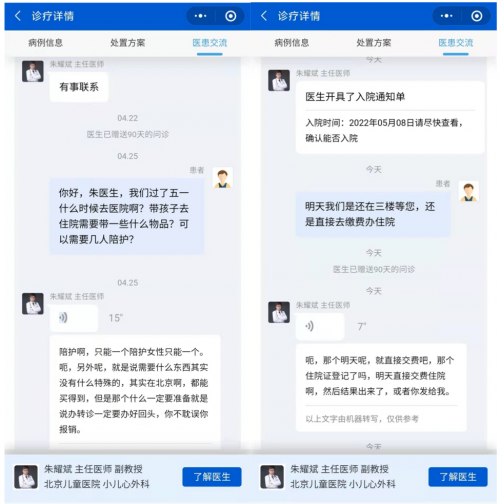Switch to 病例信息 tab on left screen
Image resolution: width=500 pixels, height=504 pixels.
[45, 43]
